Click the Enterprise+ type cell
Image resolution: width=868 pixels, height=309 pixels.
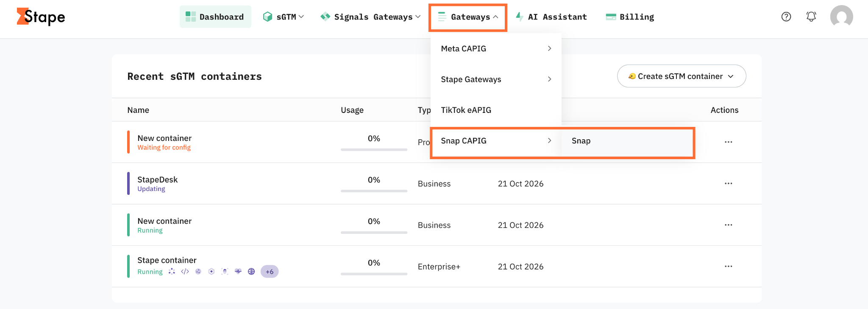[439, 267]
